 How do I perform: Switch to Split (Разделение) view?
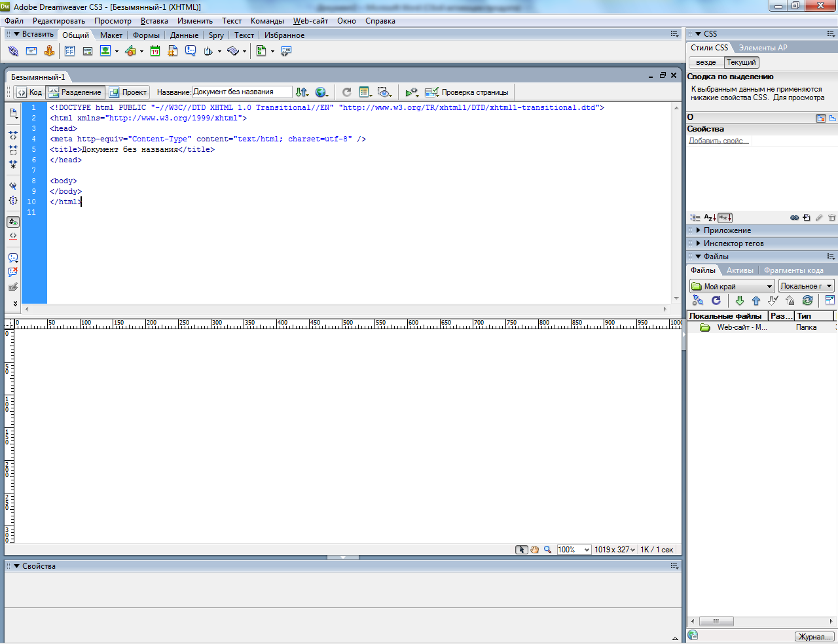pyautogui.click(x=75, y=92)
